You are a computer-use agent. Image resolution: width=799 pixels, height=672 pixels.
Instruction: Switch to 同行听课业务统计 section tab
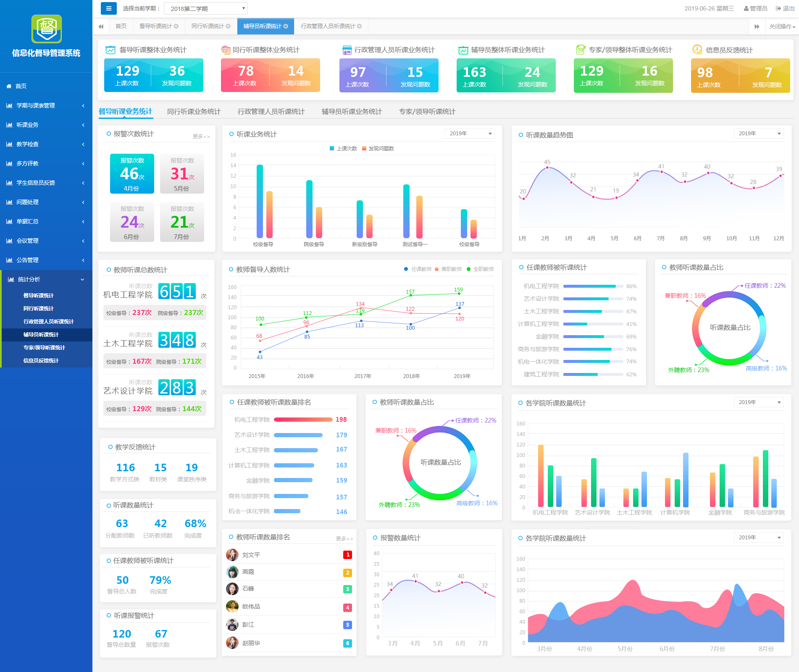[194, 112]
